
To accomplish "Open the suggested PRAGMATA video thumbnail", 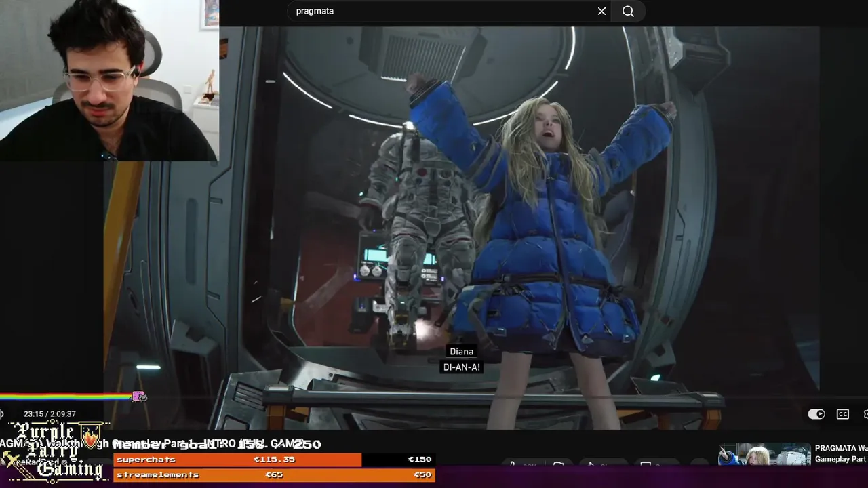I will tap(764, 454).
